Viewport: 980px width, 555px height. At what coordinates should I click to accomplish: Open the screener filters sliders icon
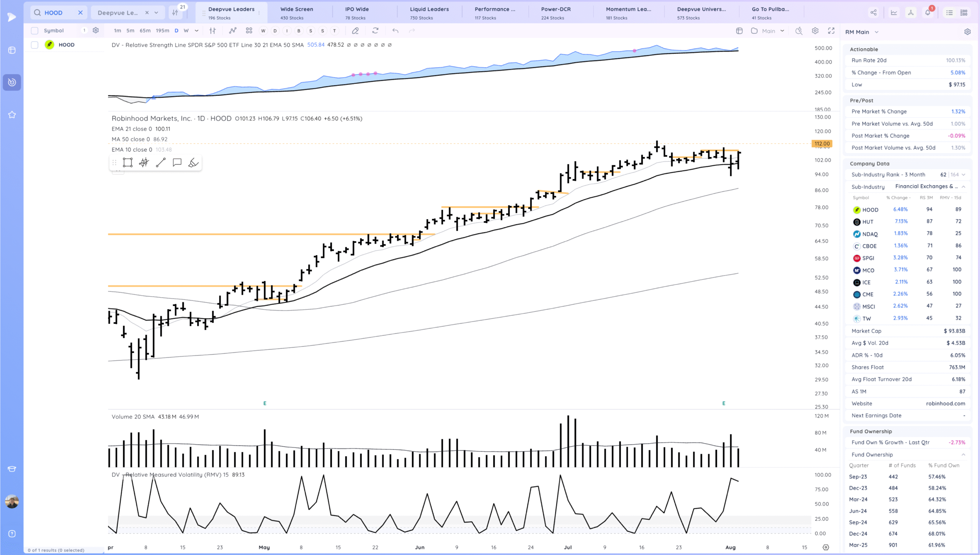pyautogui.click(x=175, y=13)
